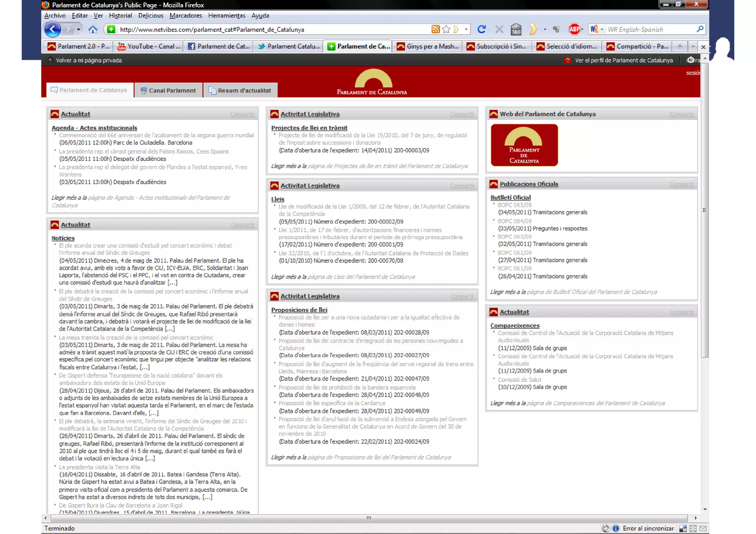The image size is (756, 534).
Task: Switch to the Facebook Parlament de Cat tab
Action: (x=218, y=46)
